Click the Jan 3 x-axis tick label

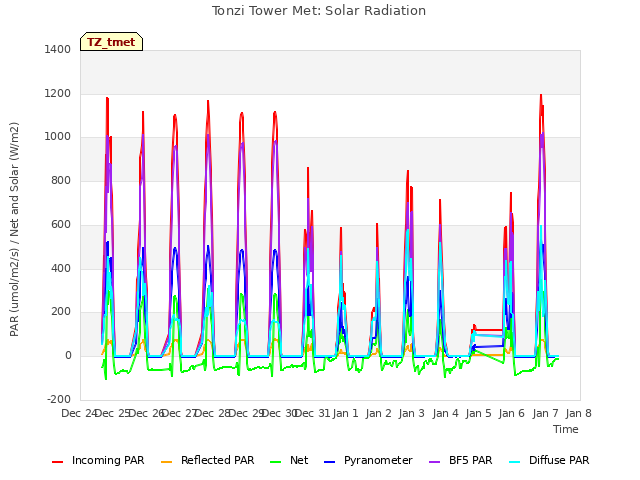tap(412, 413)
